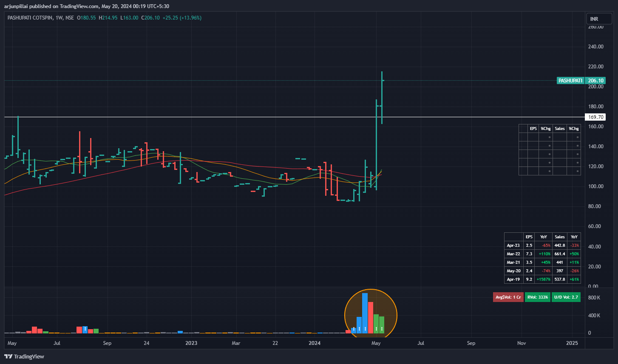Click the high value H214.95
The width and height of the screenshot is (618, 364).
click(108, 18)
